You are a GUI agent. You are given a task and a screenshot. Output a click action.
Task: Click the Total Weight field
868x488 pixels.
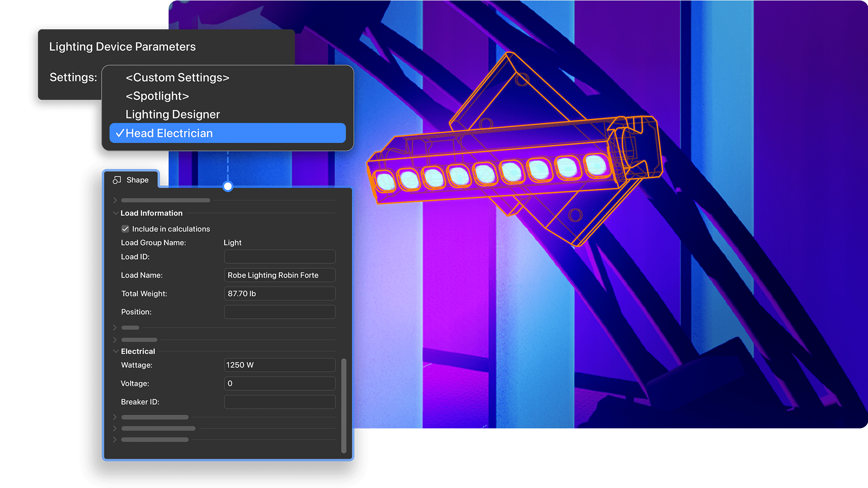coord(280,294)
